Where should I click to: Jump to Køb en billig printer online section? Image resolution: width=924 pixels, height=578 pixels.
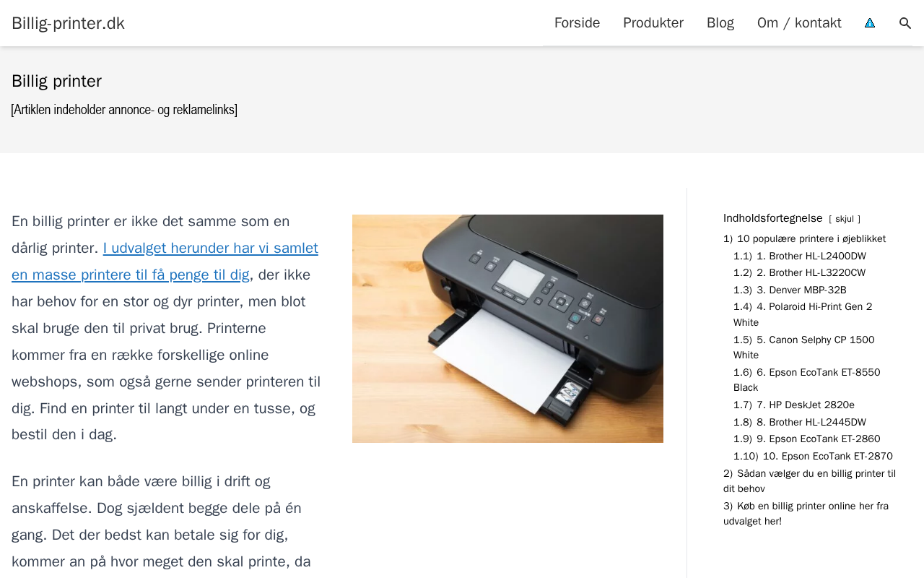(806, 514)
